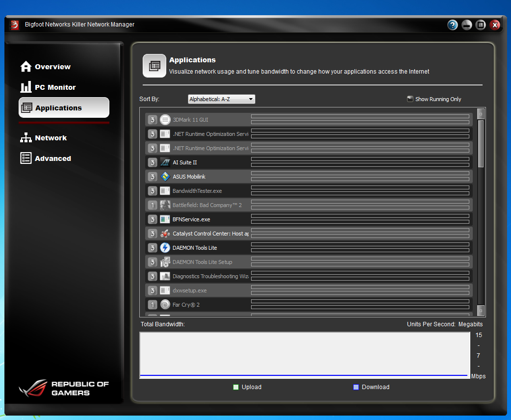The image size is (511, 420).
Task: Click bandwidth bars for BFNService.exe
Action: click(x=360, y=219)
